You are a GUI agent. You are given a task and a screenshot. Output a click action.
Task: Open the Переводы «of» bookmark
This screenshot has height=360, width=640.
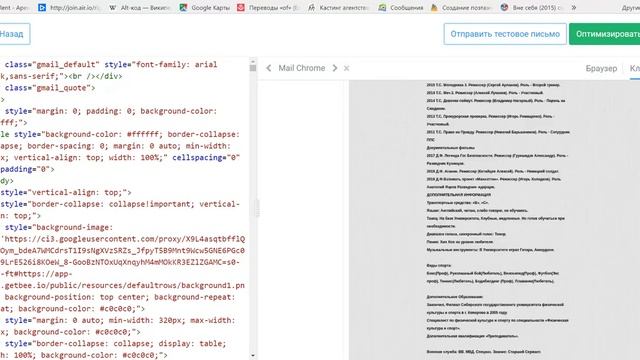[268, 7]
